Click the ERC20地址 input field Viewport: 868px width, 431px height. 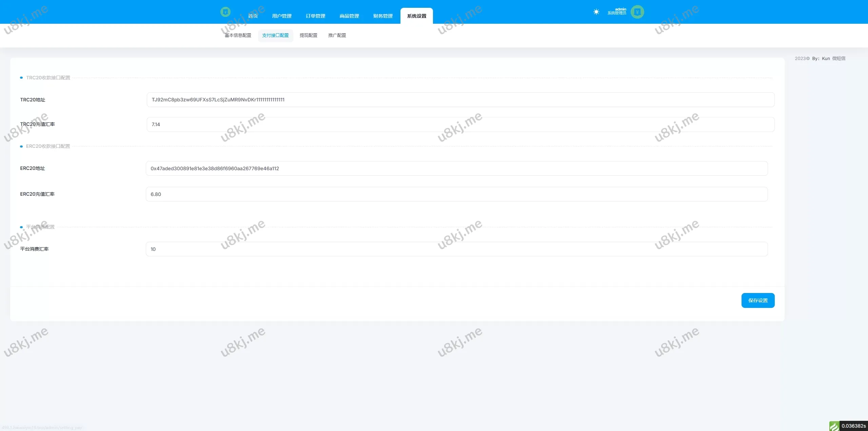click(456, 169)
